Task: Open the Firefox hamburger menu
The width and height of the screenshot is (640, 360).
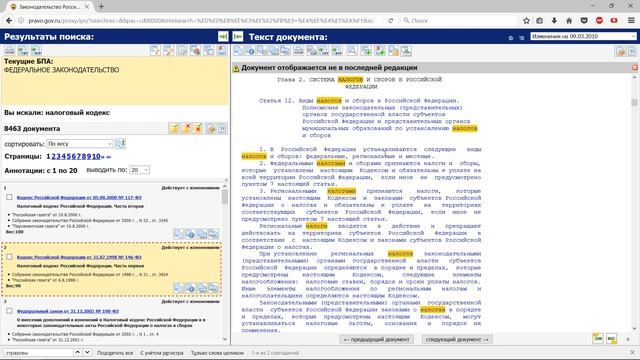Action: [x=631, y=20]
